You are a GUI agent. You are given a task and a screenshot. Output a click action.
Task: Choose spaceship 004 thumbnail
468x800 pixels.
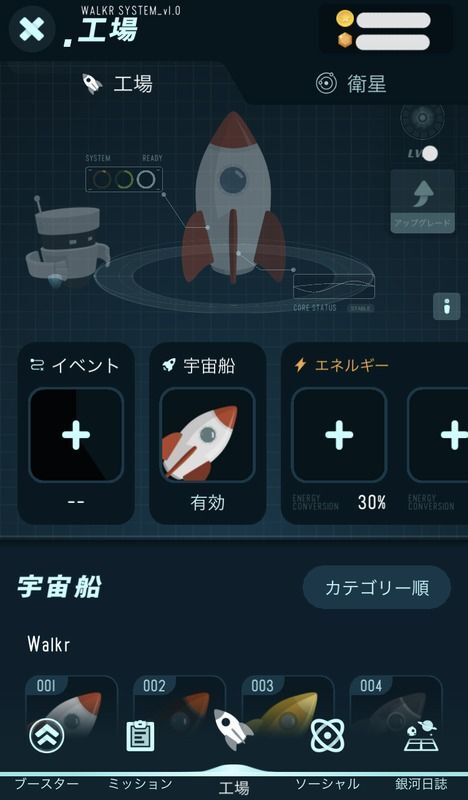[396, 709]
